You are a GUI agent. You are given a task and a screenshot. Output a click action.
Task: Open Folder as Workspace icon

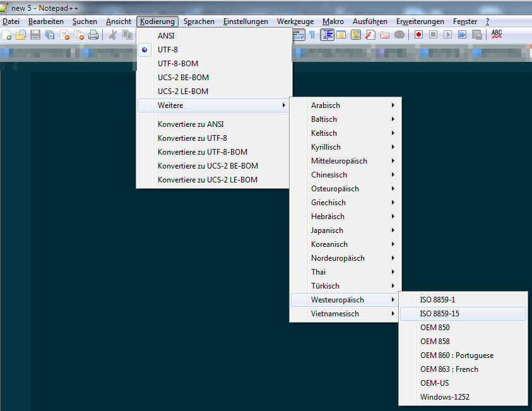click(x=385, y=35)
